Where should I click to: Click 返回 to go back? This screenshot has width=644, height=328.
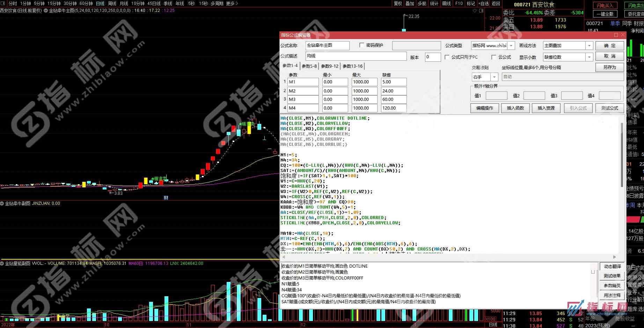click(496, 3)
